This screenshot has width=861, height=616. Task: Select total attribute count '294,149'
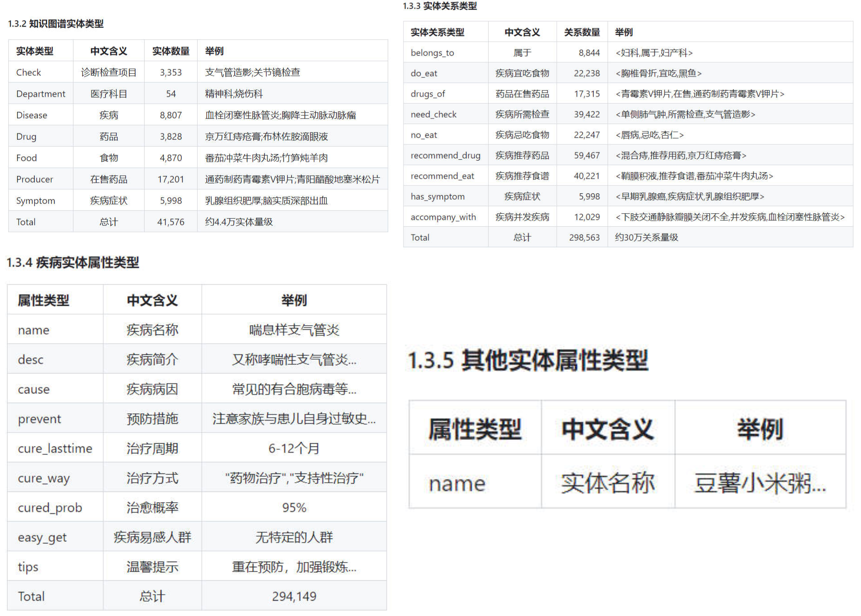pyautogui.click(x=294, y=597)
